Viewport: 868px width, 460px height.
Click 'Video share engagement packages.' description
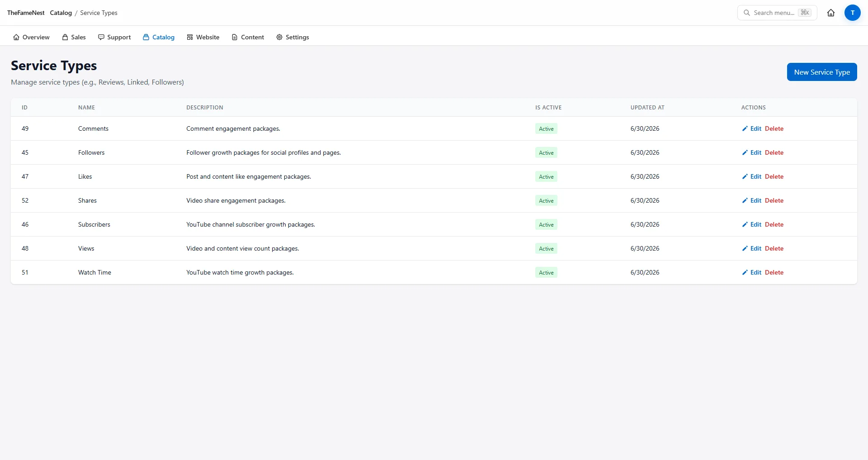[x=236, y=200]
